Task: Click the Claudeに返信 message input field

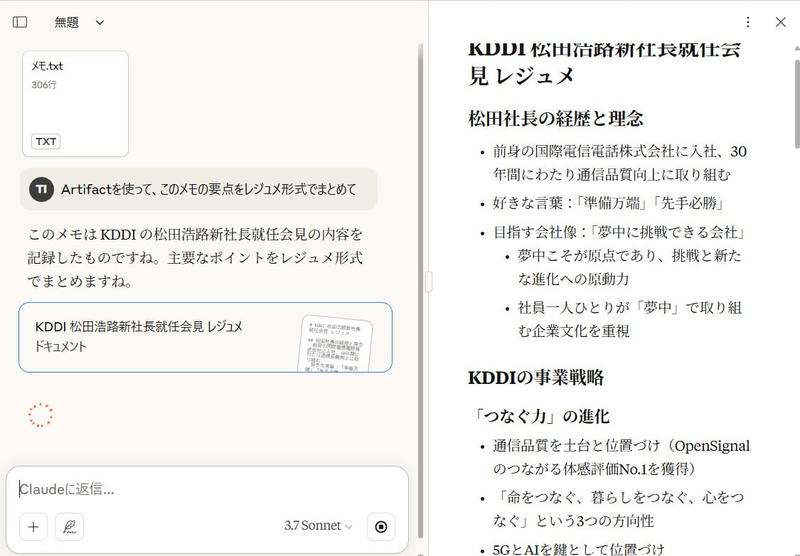Action: pyautogui.click(x=207, y=489)
